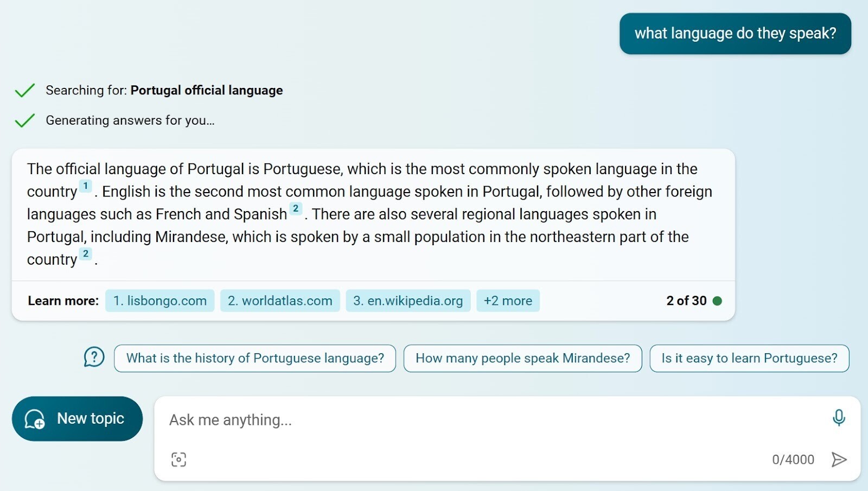Expand the +2 more sources list
The width and height of the screenshot is (868, 491).
(508, 300)
